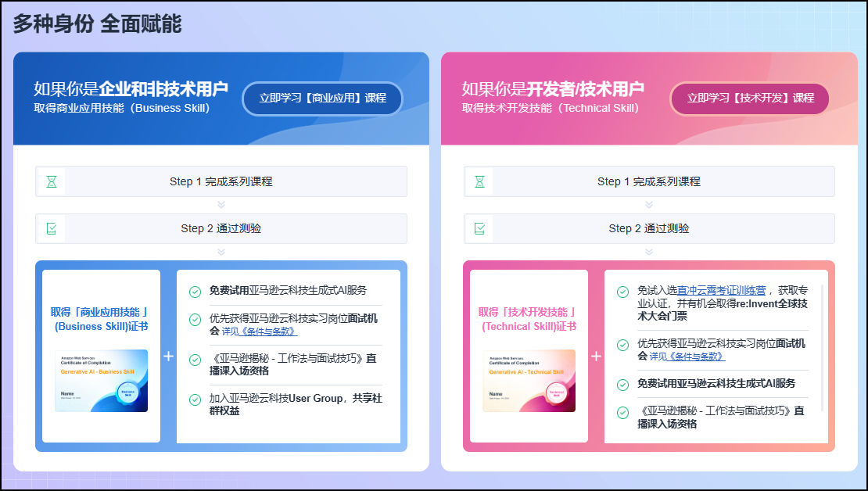Click hourglass icon in Technical Step 1 row

tap(479, 181)
